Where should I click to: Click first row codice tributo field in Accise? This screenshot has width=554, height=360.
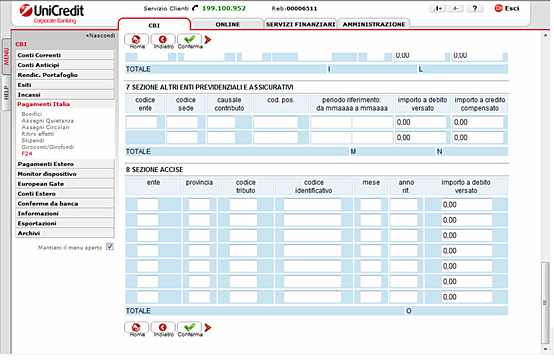(243, 205)
